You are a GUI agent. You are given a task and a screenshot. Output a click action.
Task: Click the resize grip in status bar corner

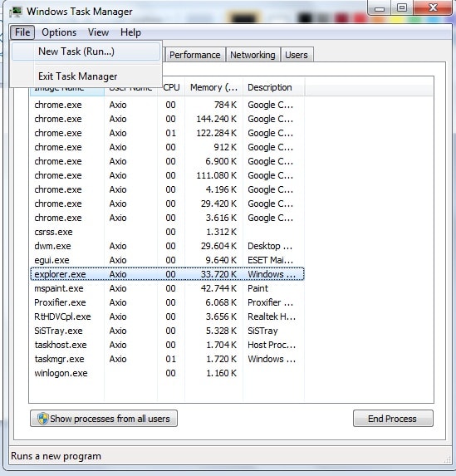pyautogui.click(x=447, y=460)
